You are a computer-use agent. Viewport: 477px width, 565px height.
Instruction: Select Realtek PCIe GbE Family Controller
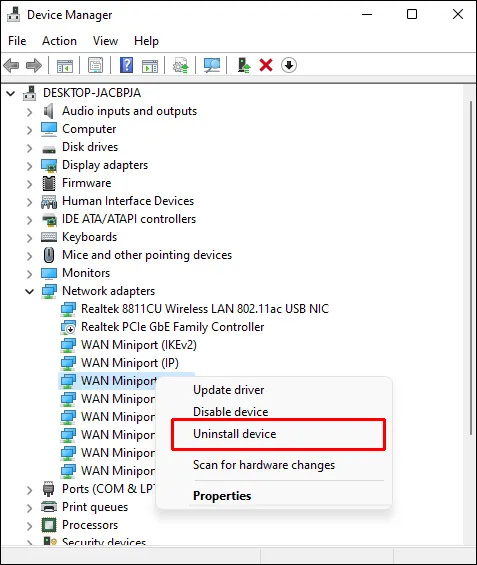coord(173,327)
